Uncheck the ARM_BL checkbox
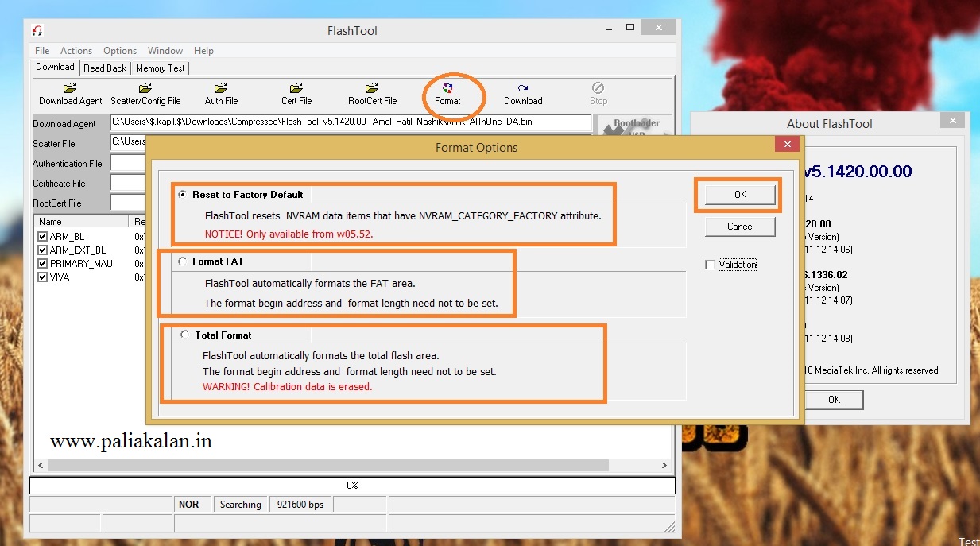 (43, 237)
